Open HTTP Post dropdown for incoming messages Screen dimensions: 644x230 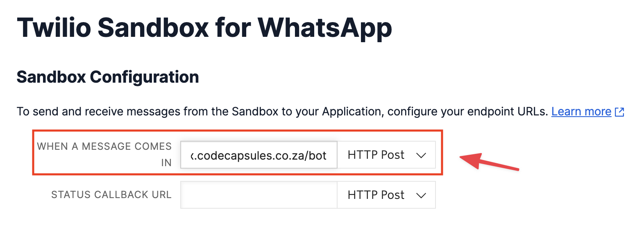pyautogui.click(x=386, y=155)
